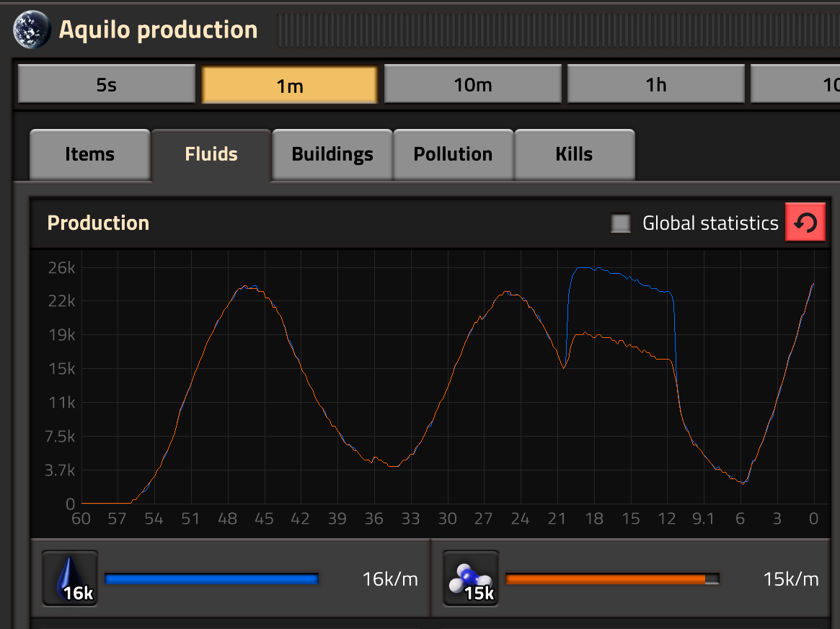This screenshot has width=840, height=629.
Task: Click the Production panel heading
Action: pos(98,223)
